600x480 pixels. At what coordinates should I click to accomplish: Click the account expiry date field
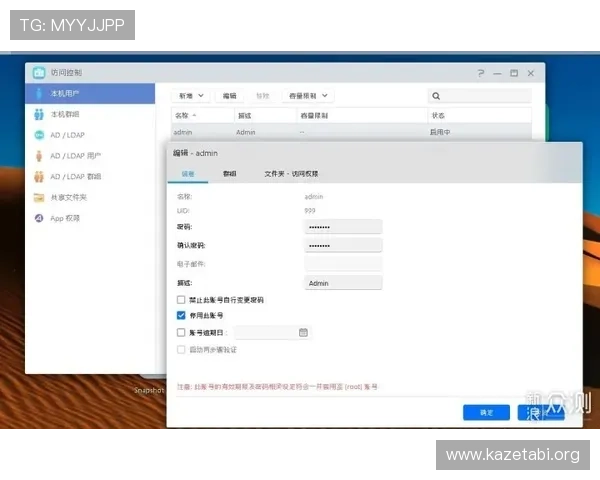point(272,332)
